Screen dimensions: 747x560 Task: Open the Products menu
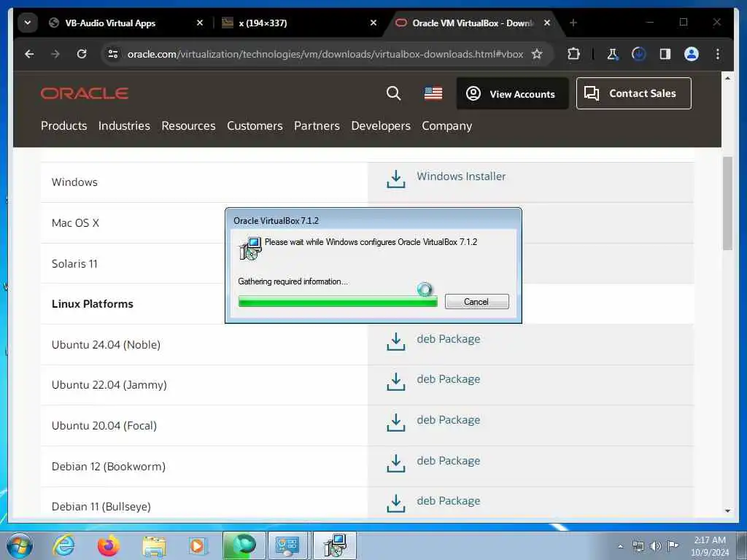point(64,125)
